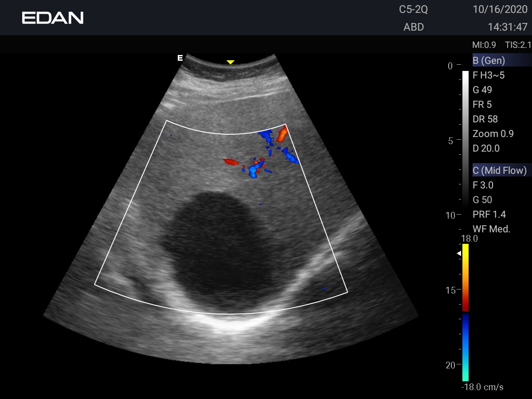The width and height of the screenshot is (532, 399).
Task: Click the white color baseline arrow marker
Action: tap(459, 253)
